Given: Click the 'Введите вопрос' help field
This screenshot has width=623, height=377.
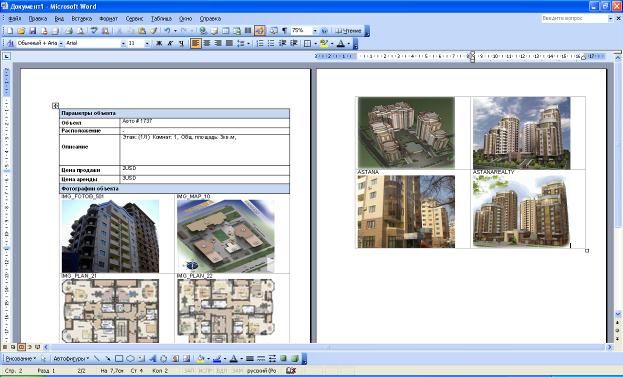Looking at the screenshot, I should [x=574, y=18].
